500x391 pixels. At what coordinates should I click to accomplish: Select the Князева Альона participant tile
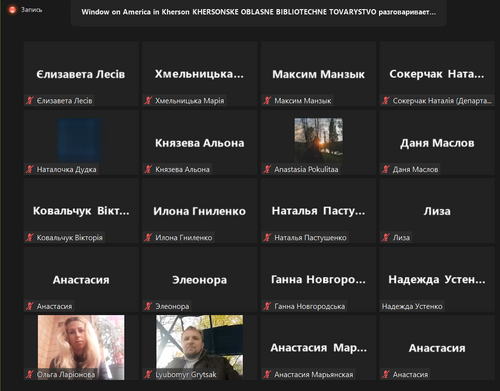click(200, 143)
